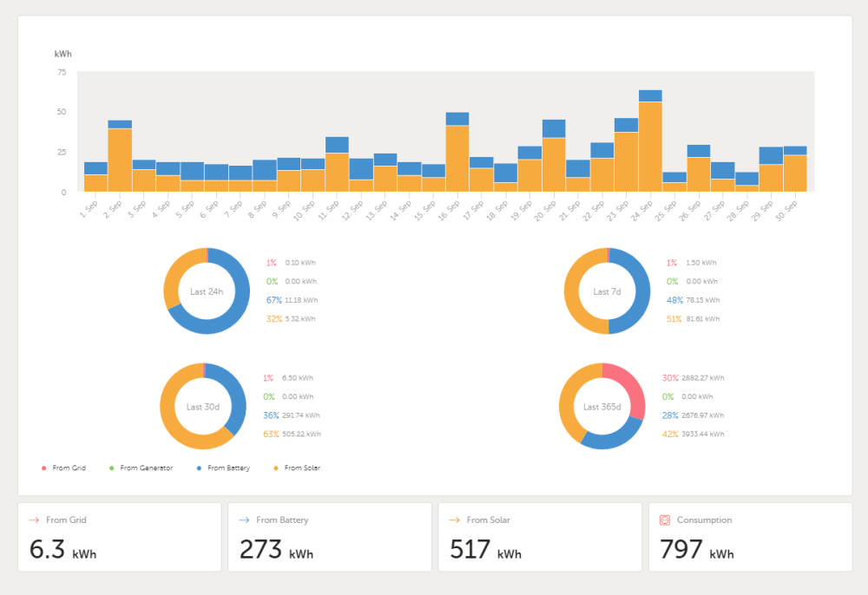Click the 75 value on y-axis
Viewport: 868px width, 595px height.
[x=62, y=72]
